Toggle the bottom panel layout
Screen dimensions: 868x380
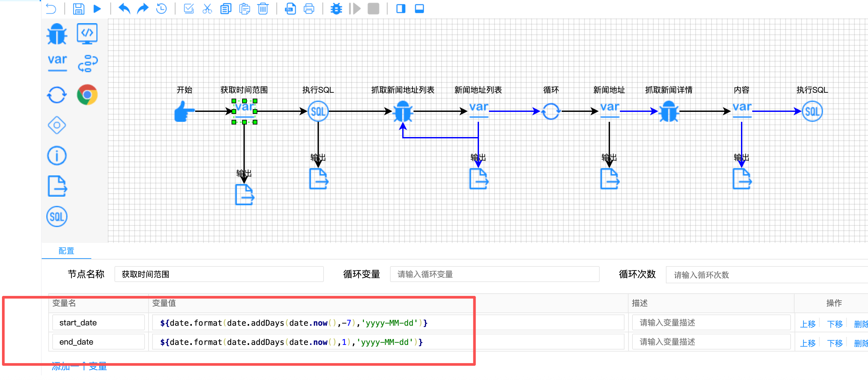pyautogui.click(x=419, y=9)
